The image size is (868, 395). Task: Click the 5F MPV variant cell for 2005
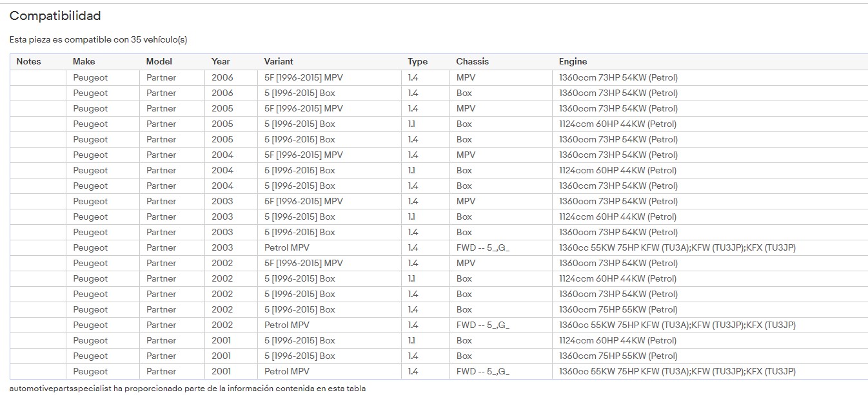coord(303,108)
